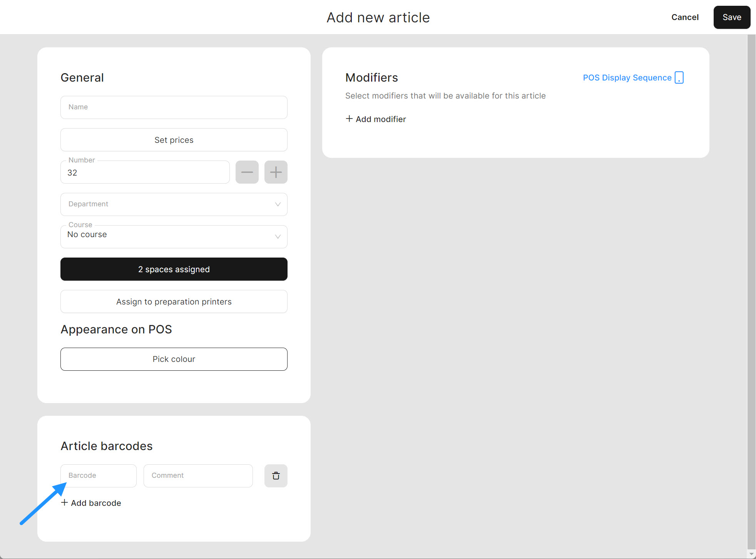Open Assign to preparation printers
The height and width of the screenshot is (559, 756).
[x=174, y=301]
